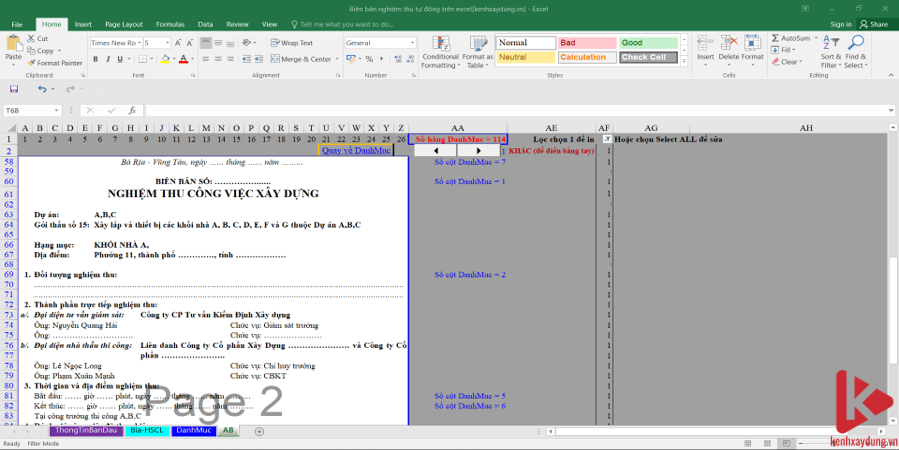Switch to the DanhMuc sheet tab

coord(194,430)
